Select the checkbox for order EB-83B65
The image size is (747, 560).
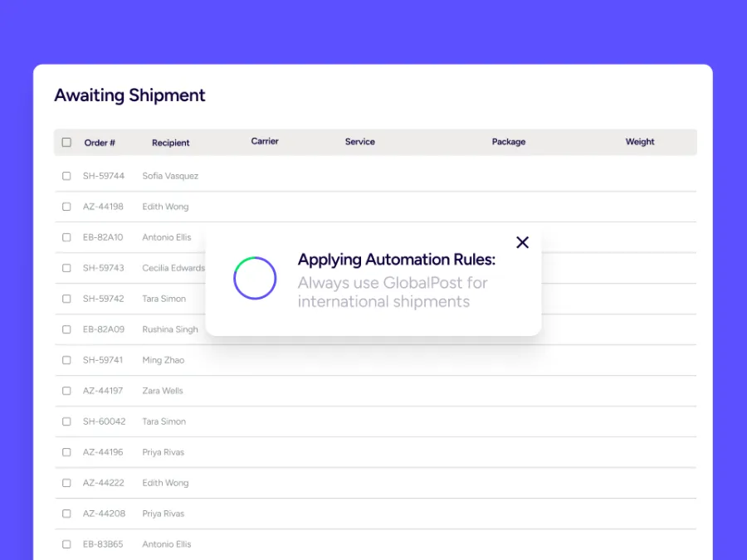pos(66,544)
